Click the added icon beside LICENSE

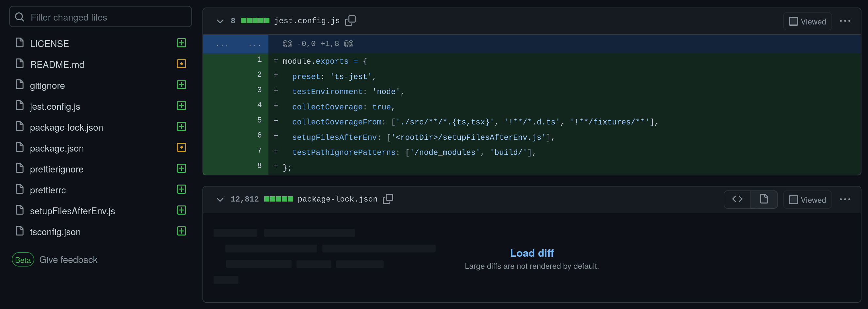pos(181,43)
